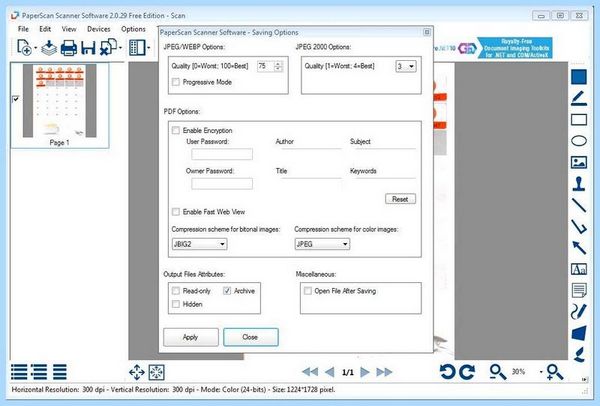The height and width of the screenshot is (406, 600).
Task: Select the hollow rectangle annotation tool
Action: tap(579, 119)
